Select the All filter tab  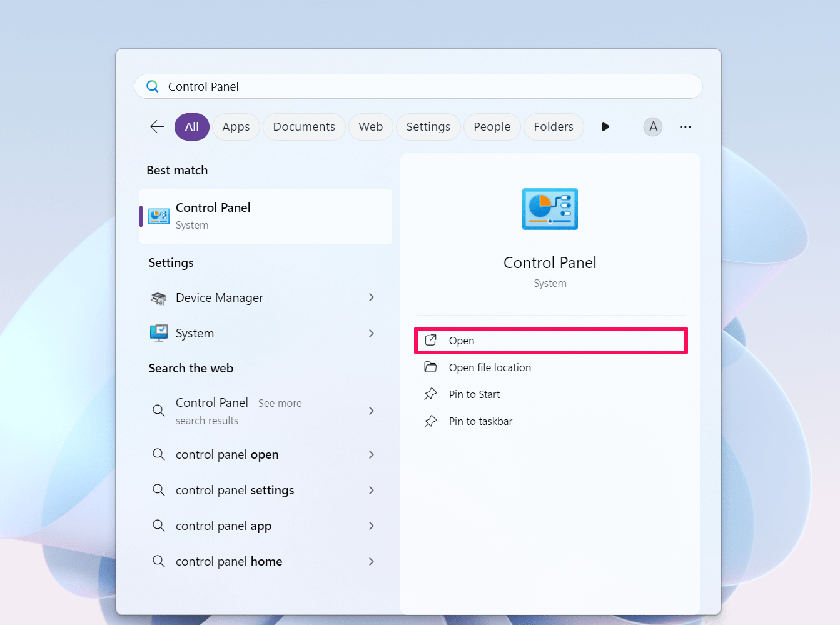tap(192, 127)
